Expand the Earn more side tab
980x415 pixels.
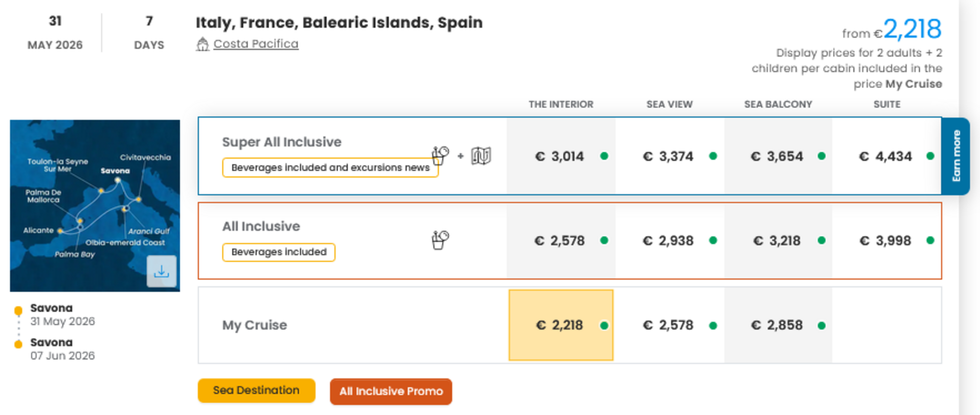[956, 156]
